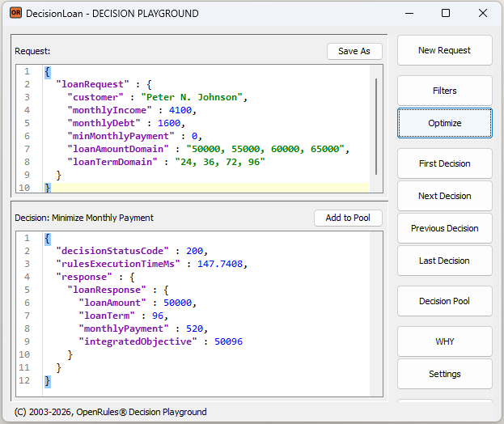Click the WHY button
Image resolution: width=504 pixels, height=424 pixels.
pos(444,341)
